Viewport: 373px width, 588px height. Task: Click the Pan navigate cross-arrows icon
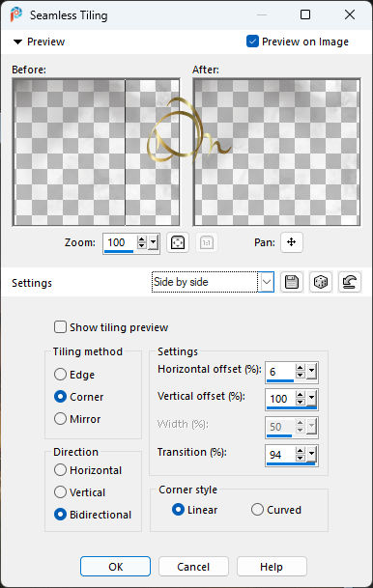coord(292,242)
